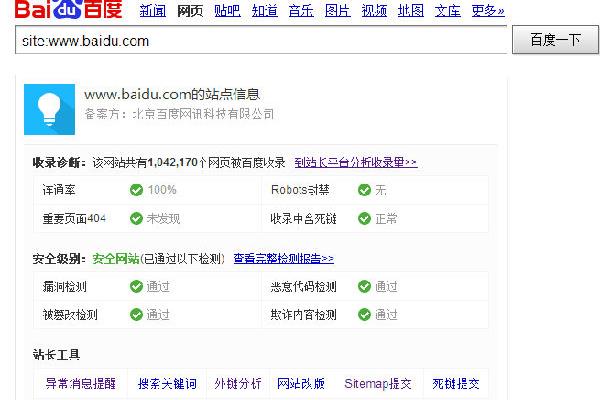Open the 到站长平台分析收录量 link
The height and width of the screenshot is (400, 600).
click(356, 162)
